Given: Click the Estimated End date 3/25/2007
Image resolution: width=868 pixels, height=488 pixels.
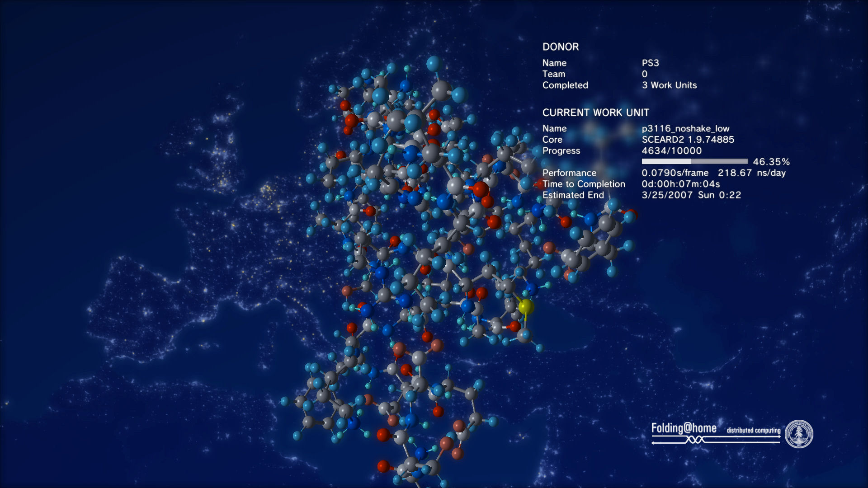Looking at the screenshot, I should pyautogui.click(x=667, y=195).
